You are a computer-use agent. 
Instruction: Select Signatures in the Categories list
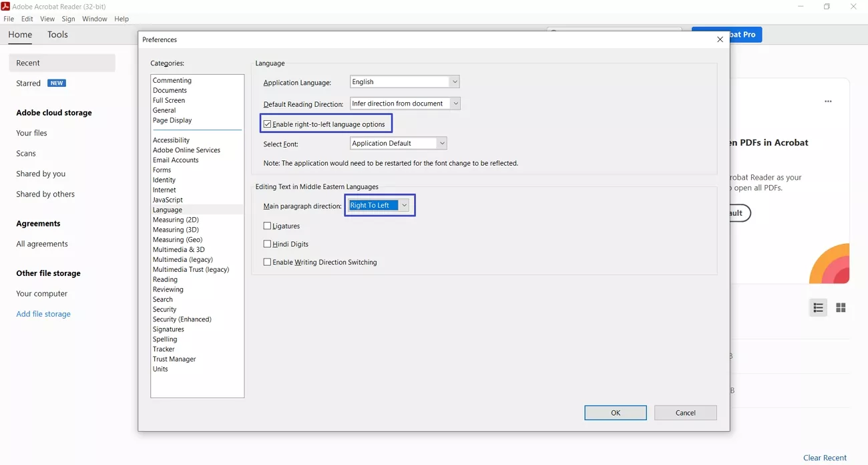coord(168,329)
